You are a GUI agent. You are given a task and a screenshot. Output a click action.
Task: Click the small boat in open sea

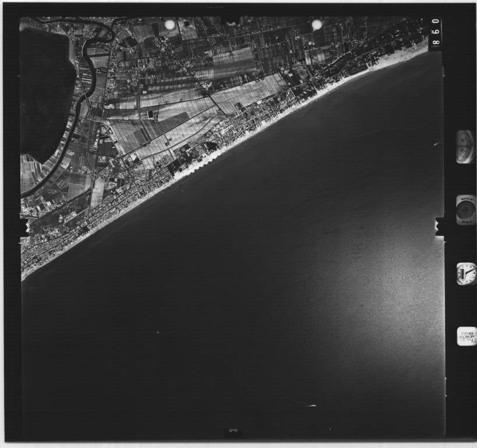(158, 332)
